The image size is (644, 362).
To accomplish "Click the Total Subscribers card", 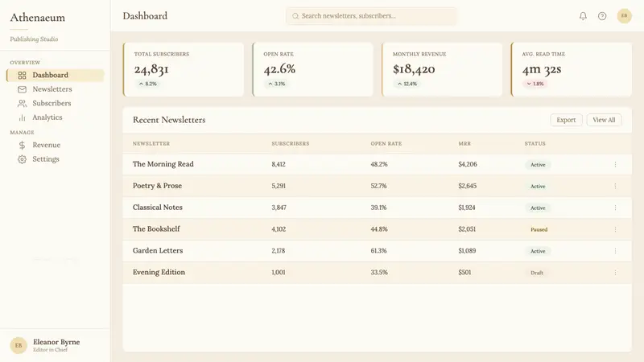I will pyautogui.click(x=184, y=69).
